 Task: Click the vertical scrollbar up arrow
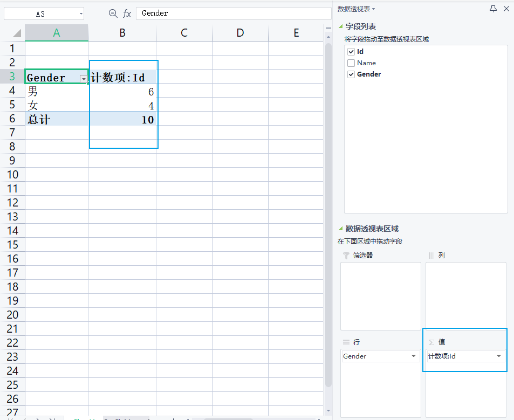(328, 37)
